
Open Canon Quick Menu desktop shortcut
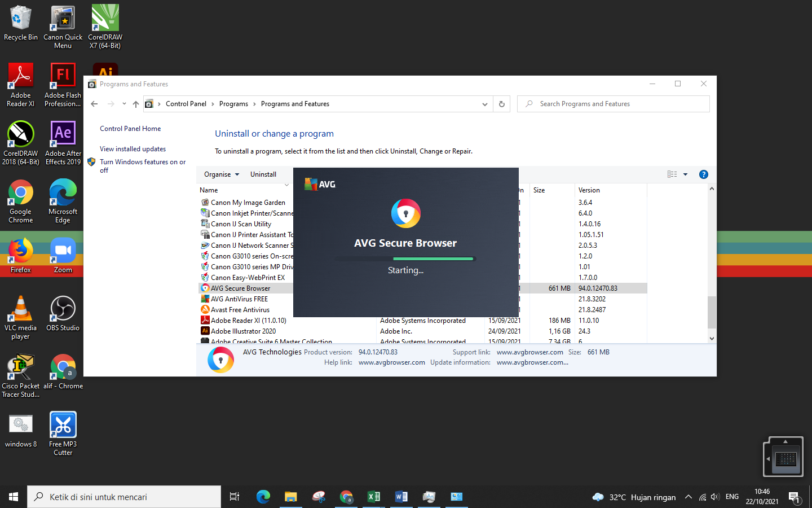(x=63, y=27)
